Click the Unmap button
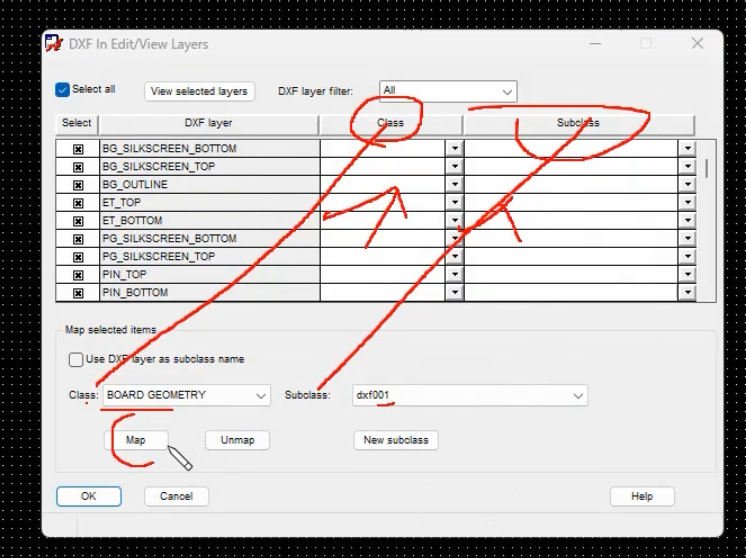This screenshot has height=558, width=746. point(237,440)
